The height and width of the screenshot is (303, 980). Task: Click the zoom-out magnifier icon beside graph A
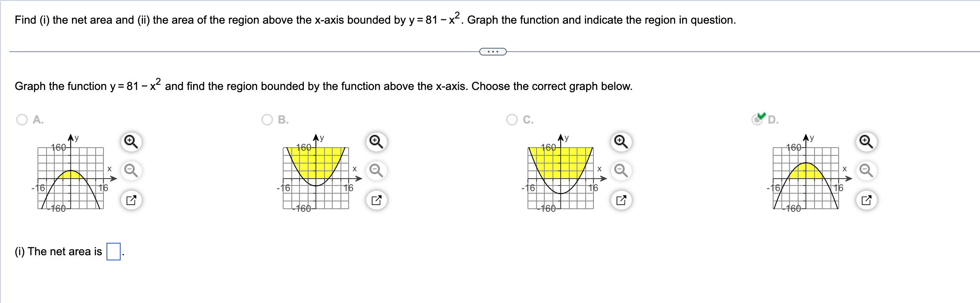[131, 170]
